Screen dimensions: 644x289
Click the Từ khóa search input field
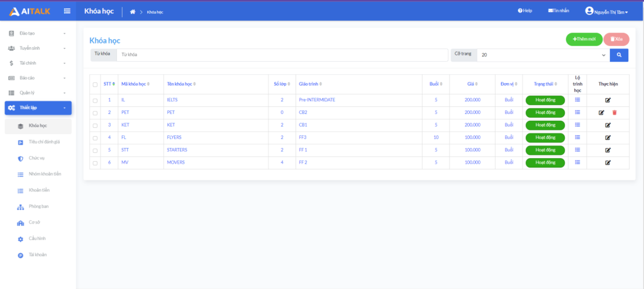[x=282, y=55]
